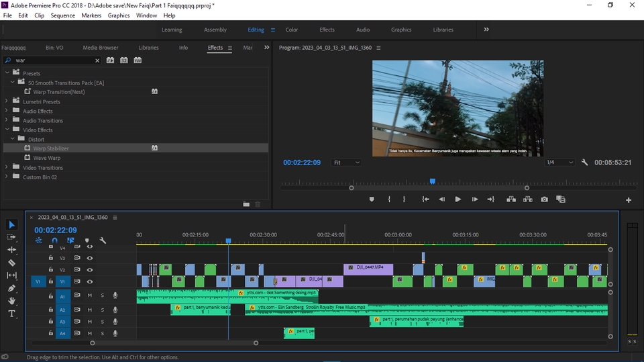Select the Type tool
The image size is (644, 362).
(x=11, y=314)
